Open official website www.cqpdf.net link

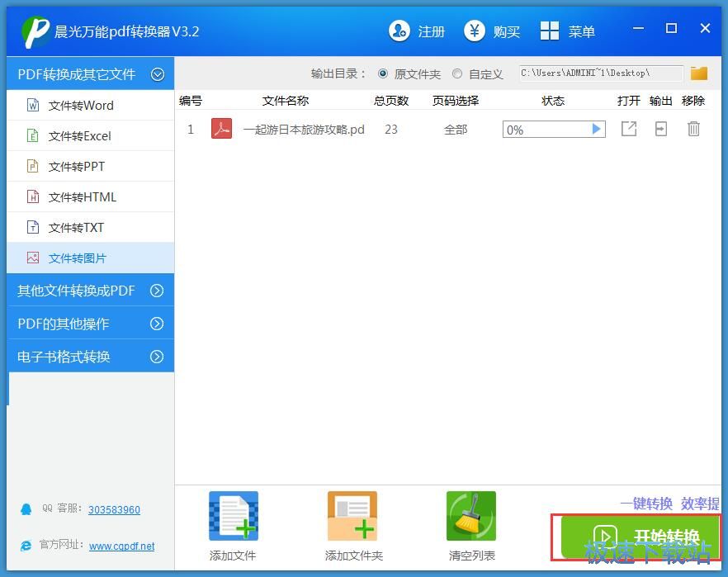click(122, 546)
